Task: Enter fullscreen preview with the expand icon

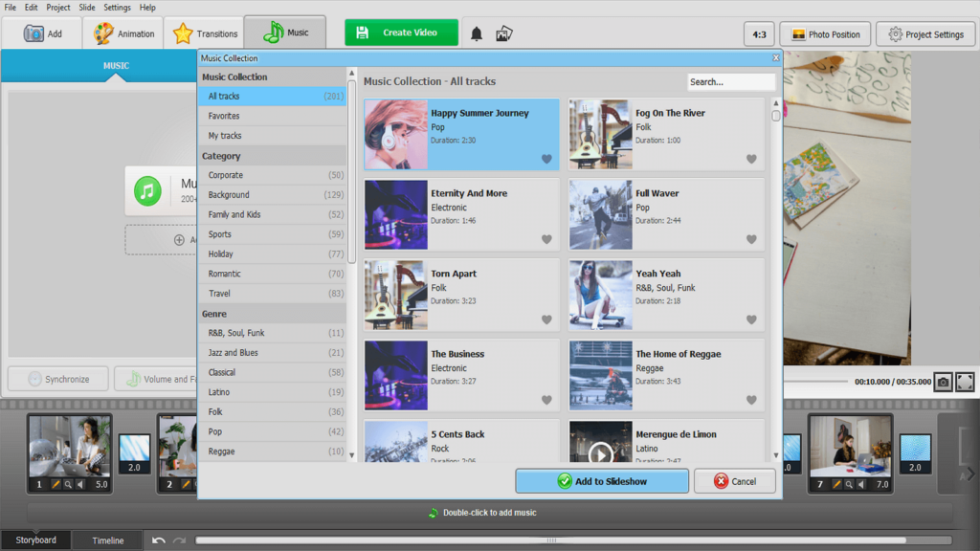Action: click(x=965, y=382)
